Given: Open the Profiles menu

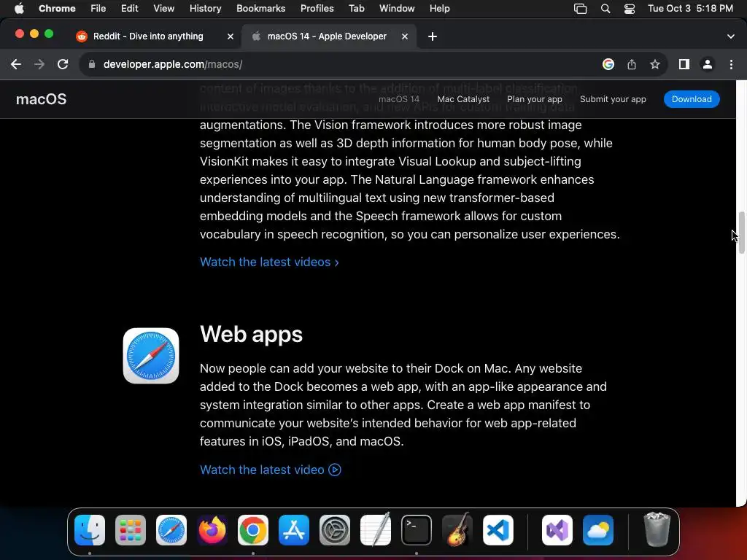Looking at the screenshot, I should pyautogui.click(x=317, y=9).
